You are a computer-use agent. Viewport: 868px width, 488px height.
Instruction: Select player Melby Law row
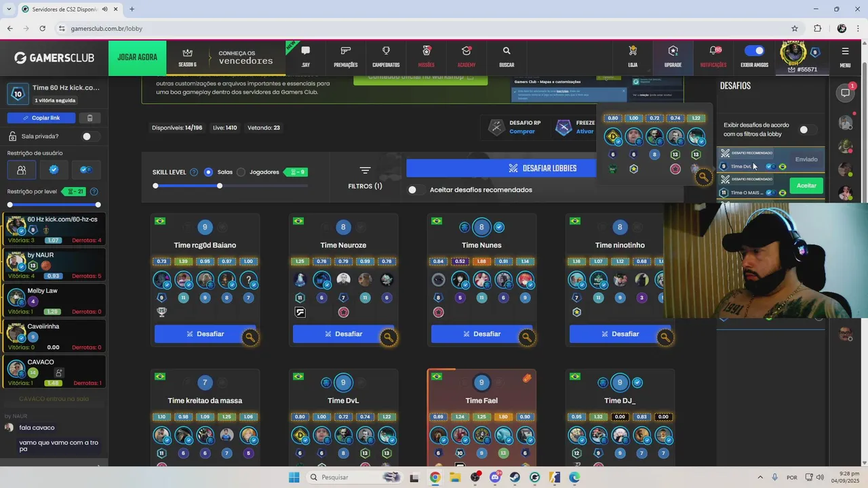coord(54,301)
